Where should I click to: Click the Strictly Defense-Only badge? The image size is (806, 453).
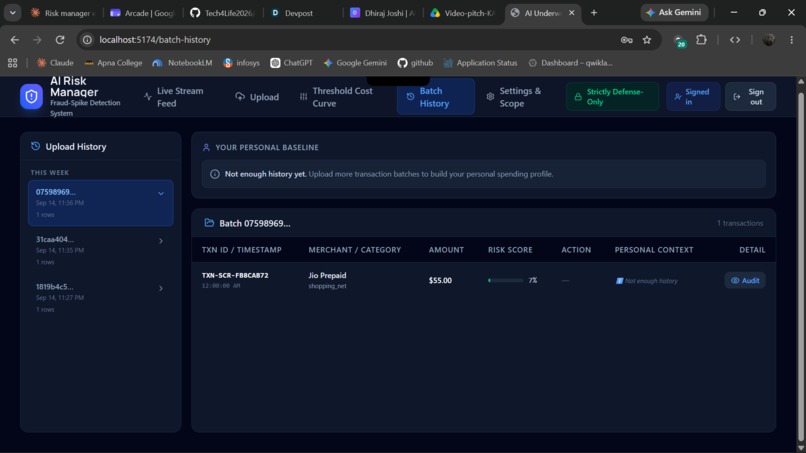pyautogui.click(x=612, y=97)
